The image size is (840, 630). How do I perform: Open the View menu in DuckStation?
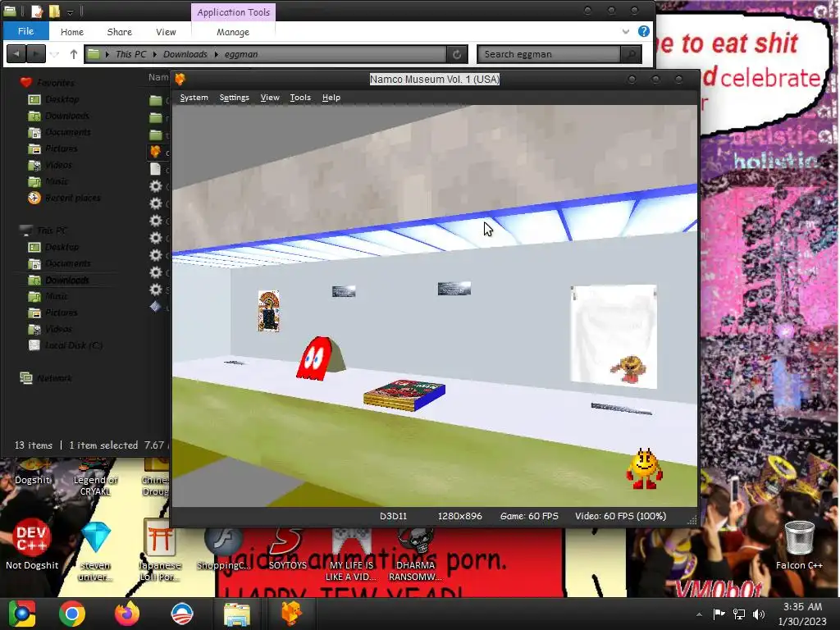click(270, 98)
